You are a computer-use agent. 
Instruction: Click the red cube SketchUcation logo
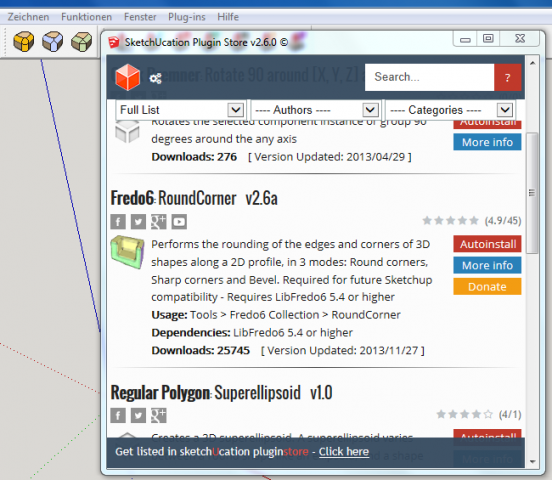[127, 77]
